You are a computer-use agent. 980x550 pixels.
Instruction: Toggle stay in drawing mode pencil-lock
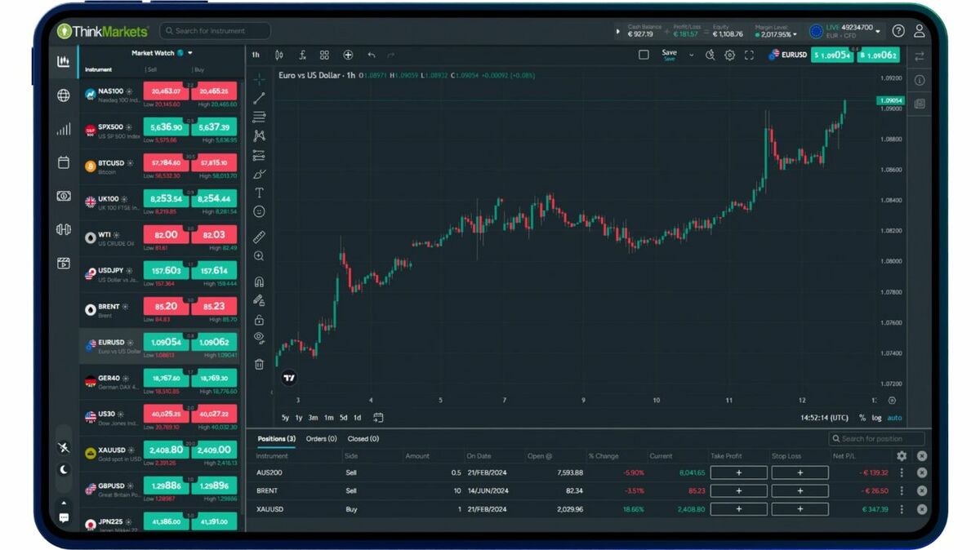[259, 301]
